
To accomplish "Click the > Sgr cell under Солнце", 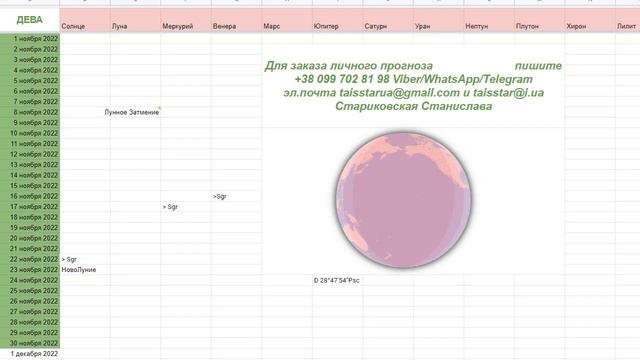I will tap(85, 260).
